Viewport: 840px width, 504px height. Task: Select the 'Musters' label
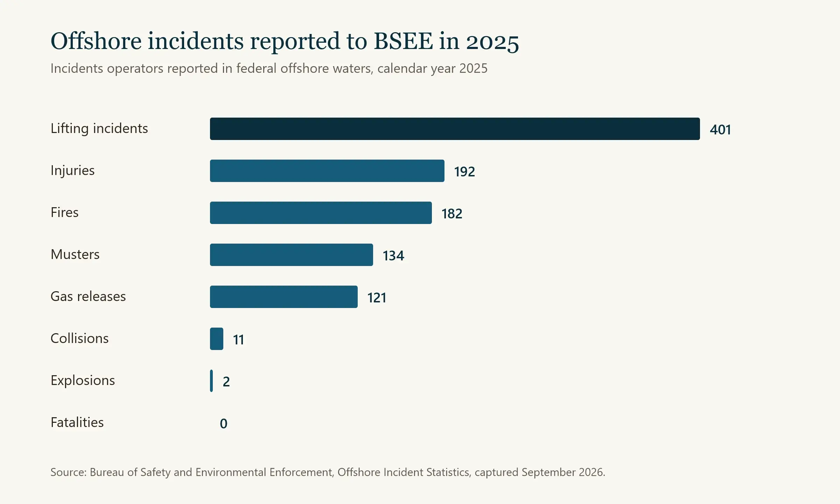tap(75, 254)
